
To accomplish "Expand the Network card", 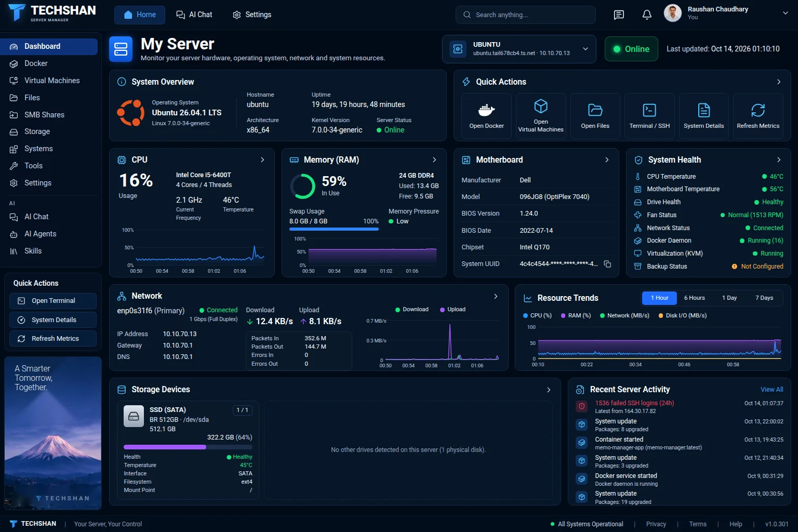I will tap(496, 296).
